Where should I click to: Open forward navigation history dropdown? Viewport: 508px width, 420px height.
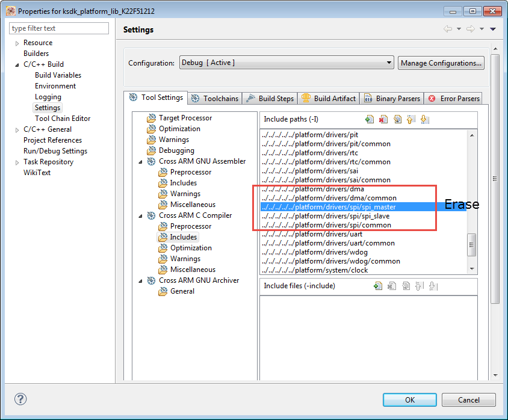[x=482, y=29]
